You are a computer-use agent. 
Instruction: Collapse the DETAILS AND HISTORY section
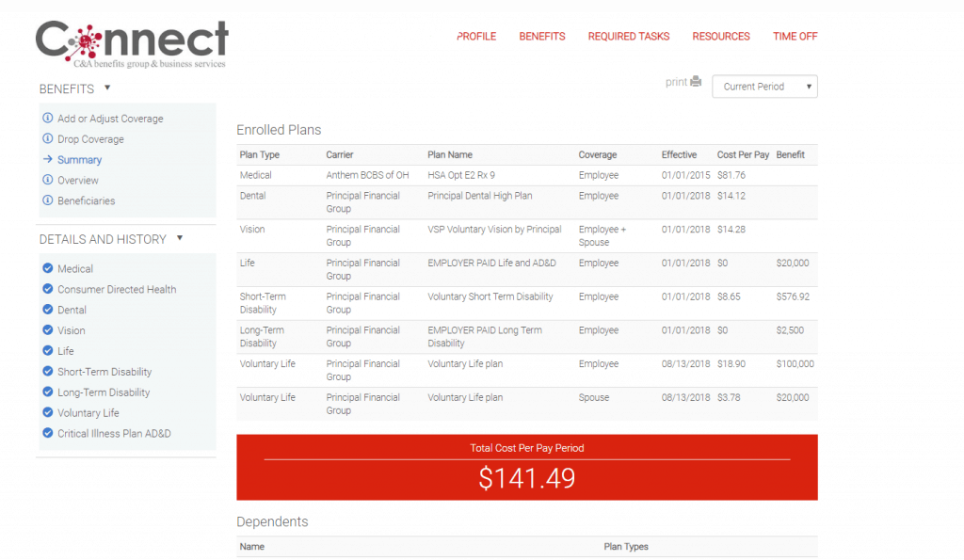point(179,239)
